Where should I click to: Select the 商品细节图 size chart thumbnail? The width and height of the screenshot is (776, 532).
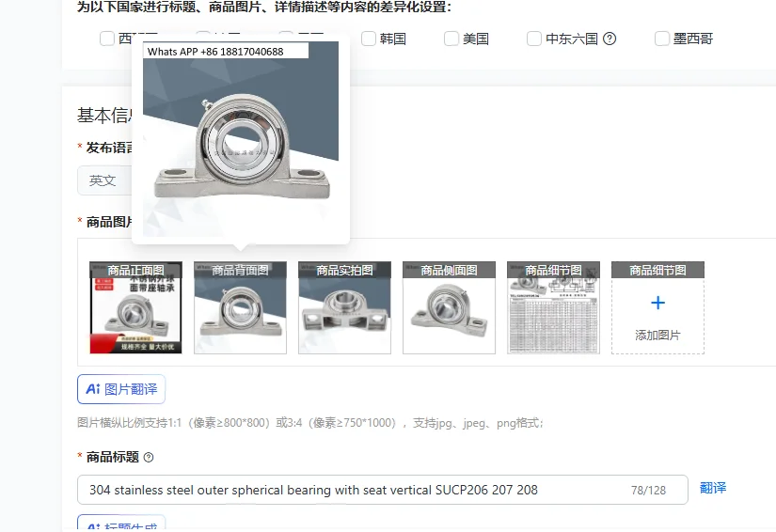tap(553, 307)
